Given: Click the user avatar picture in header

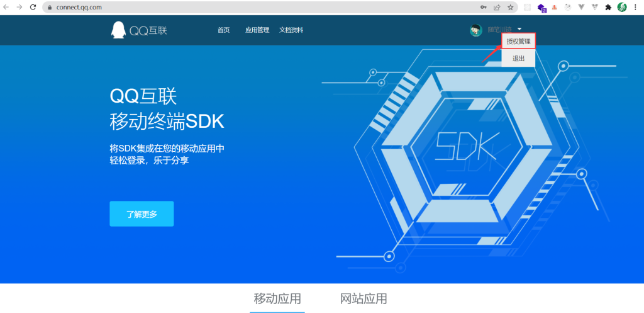Looking at the screenshot, I should pos(476,30).
